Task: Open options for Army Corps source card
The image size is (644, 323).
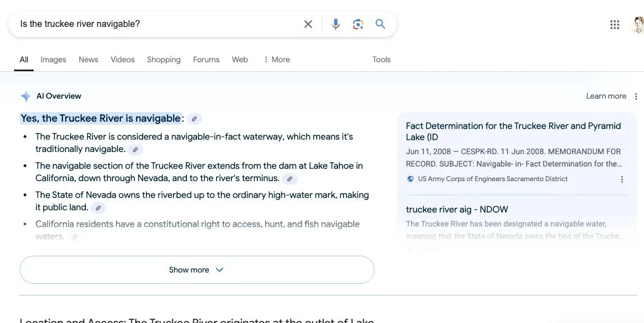Action: pyautogui.click(x=622, y=179)
